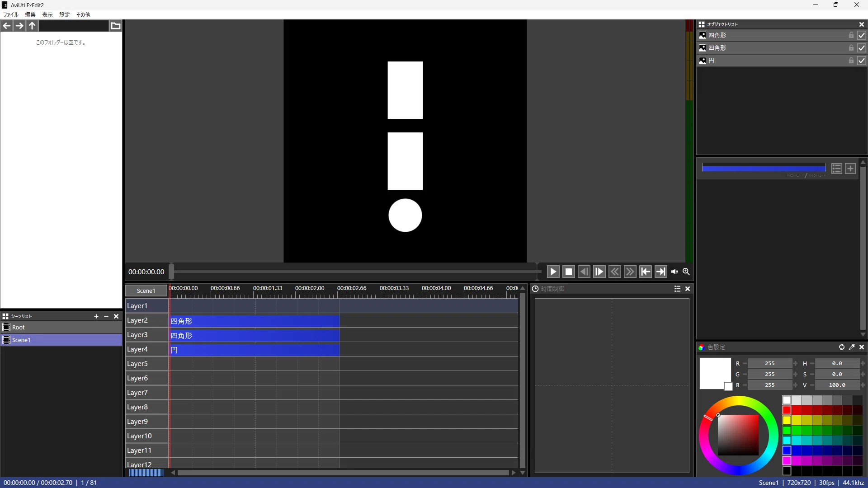Step back one frame
Image resolution: width=868 pixels, height=488 pixels.
pos(584,272)
